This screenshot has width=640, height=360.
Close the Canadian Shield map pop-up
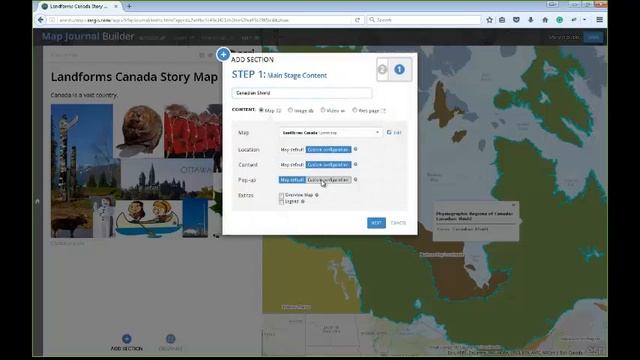(513, 205)
